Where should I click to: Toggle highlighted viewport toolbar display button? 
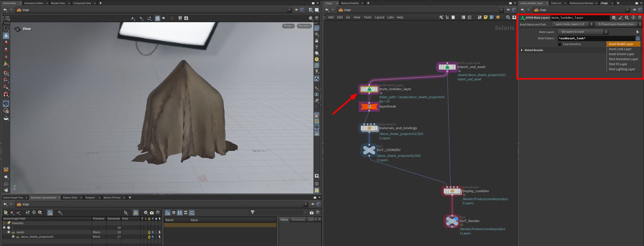pos(157,18)
